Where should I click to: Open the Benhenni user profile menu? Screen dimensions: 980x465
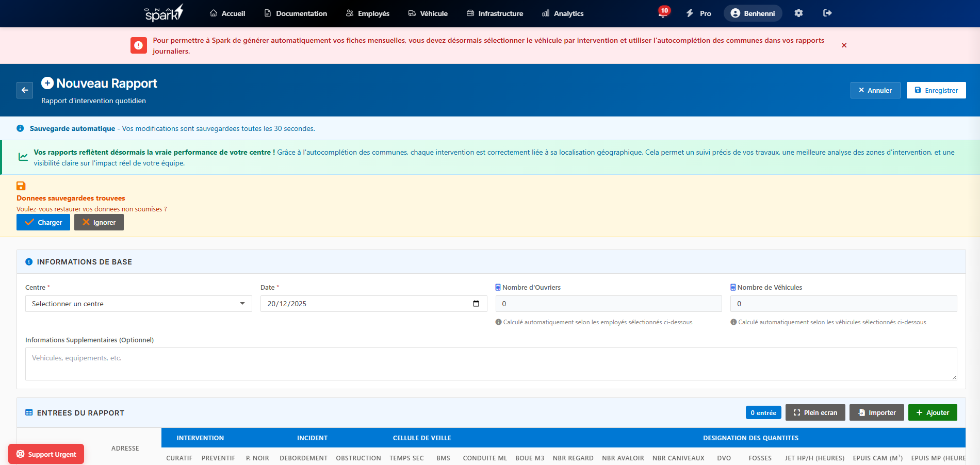(753, 13)
